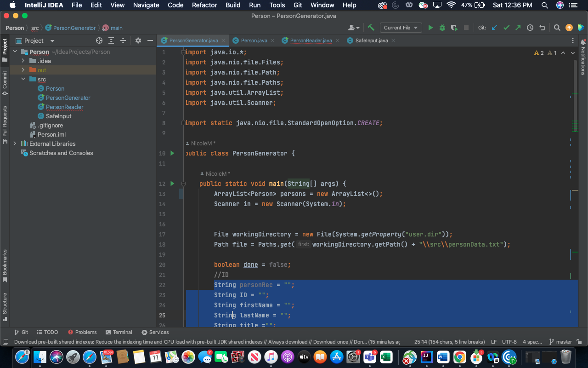The width and height of the screenshot is (588, 368).
Task: Click the Git Push arrow icon
Action: click(518, 28)
